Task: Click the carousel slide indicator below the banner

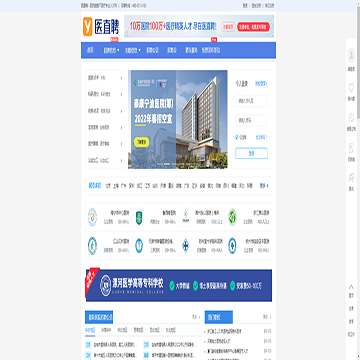Action: [x=166, y=164]
